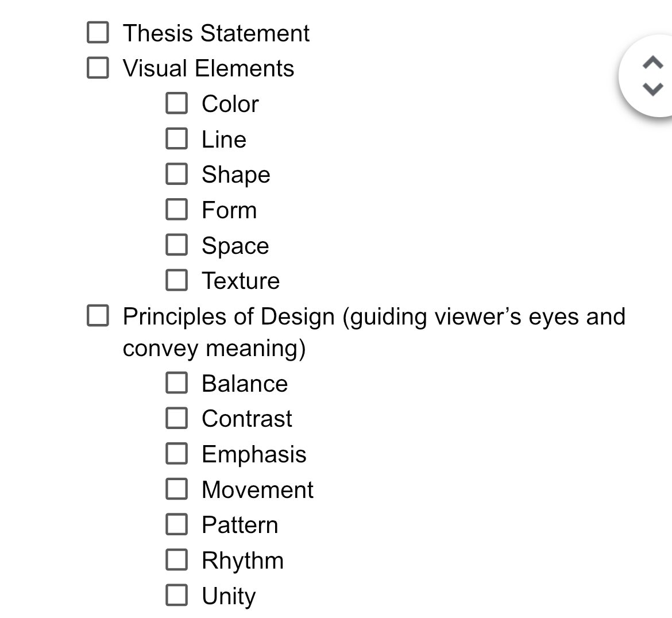Image resolution: width=672 pixels, height=618 pixels.
Task: Mark the Rhythm checkbox
Action: tap(176, 560)
